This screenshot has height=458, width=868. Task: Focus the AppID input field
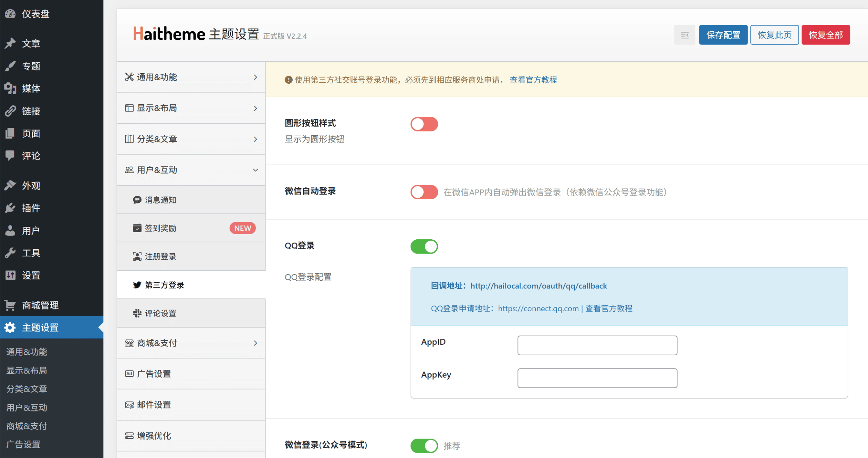click(597, 345)
